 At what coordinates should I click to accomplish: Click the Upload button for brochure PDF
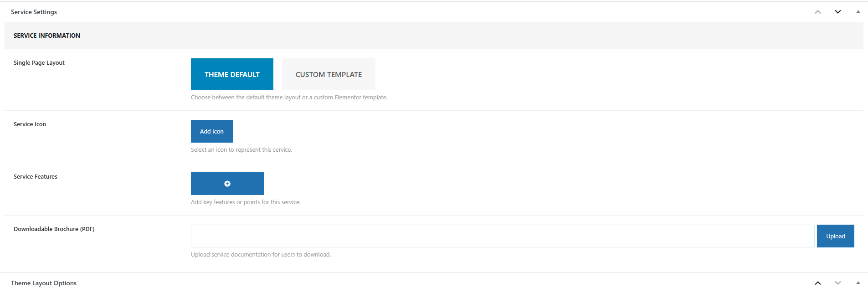coord(835,236)
